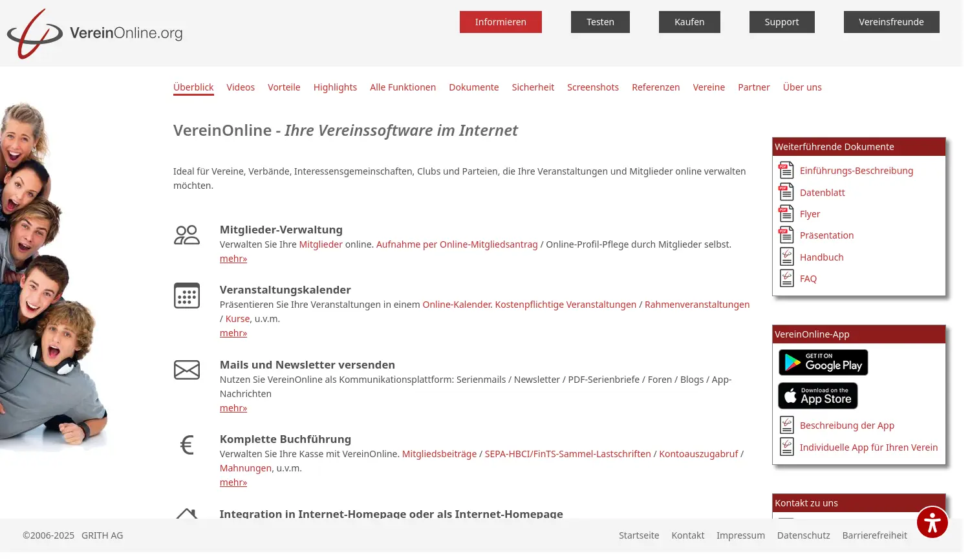The height and width of the screenshot is (560, 970).
Task: Expand Veranstaltungskalender via its mehr» link
Action: tap(233, 333)
